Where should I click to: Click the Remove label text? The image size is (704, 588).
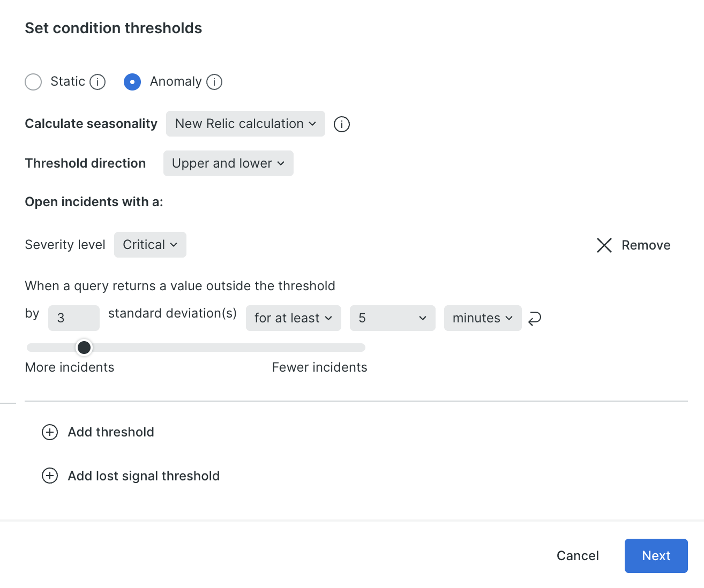[646, 245]
